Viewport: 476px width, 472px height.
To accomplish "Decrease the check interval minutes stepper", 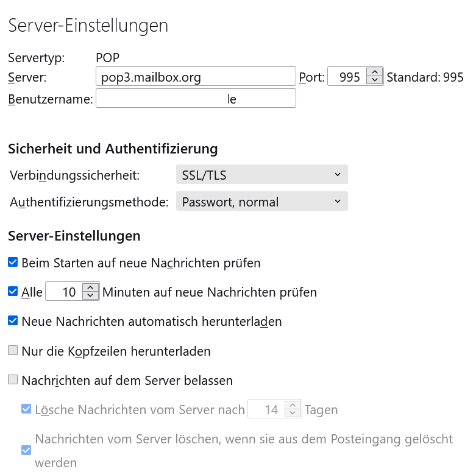I will 90,295.
